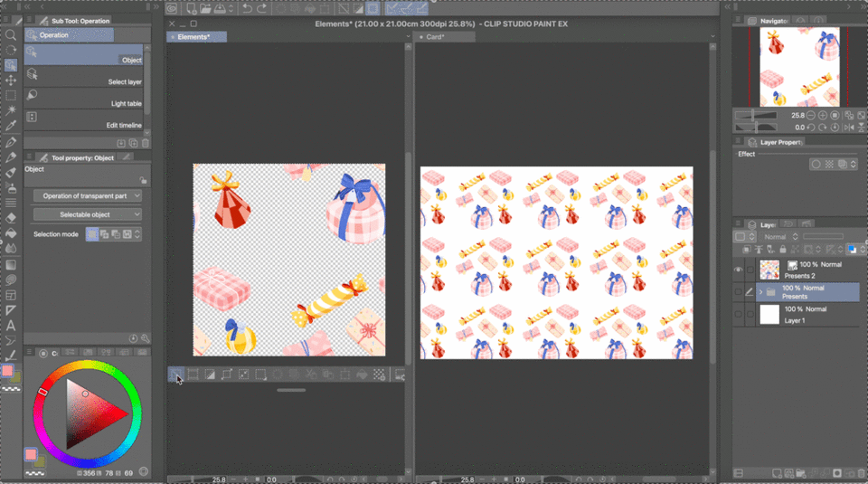Choose the Auto select magic wand tool

pos(11,110)
